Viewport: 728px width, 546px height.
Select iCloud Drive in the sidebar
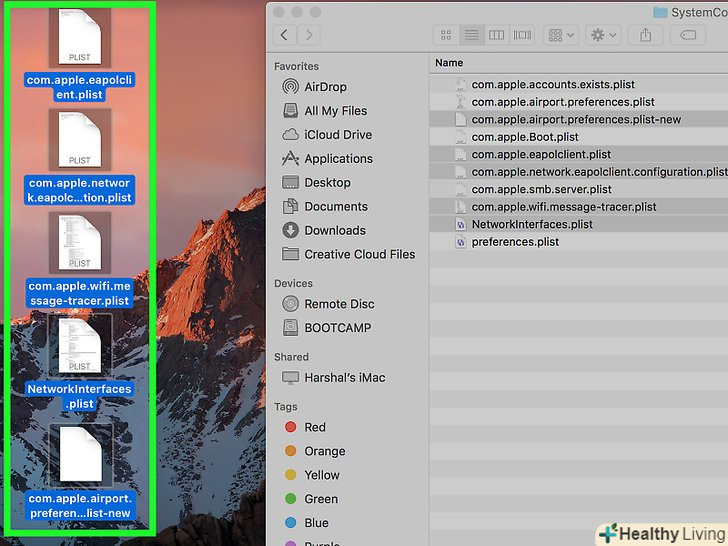tap(338, 135)
